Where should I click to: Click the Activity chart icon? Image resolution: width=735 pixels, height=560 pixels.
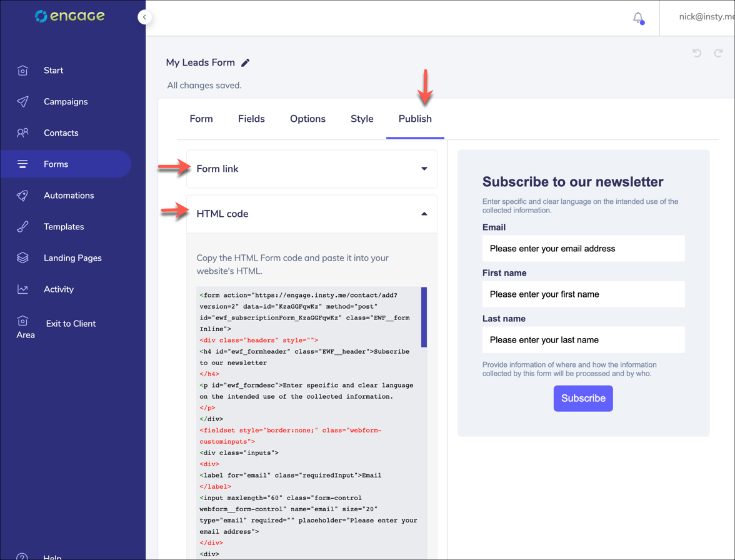point(22,289)
